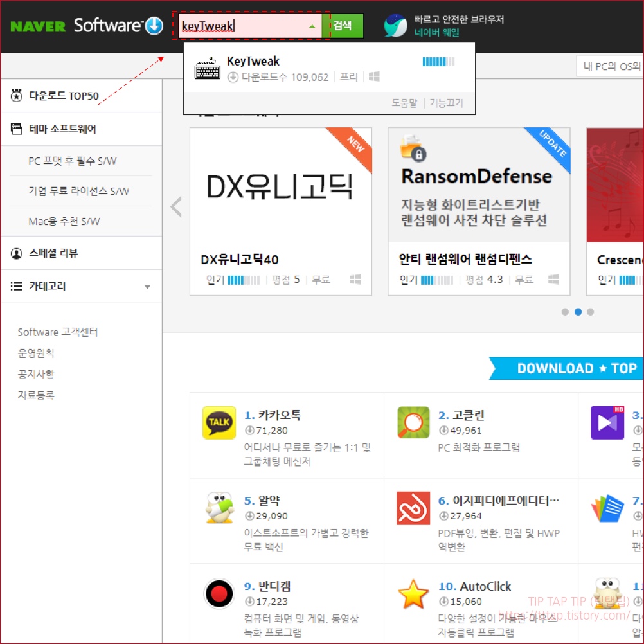
Task: Select Mac용 추천 S/W
Action: (64, 221)
